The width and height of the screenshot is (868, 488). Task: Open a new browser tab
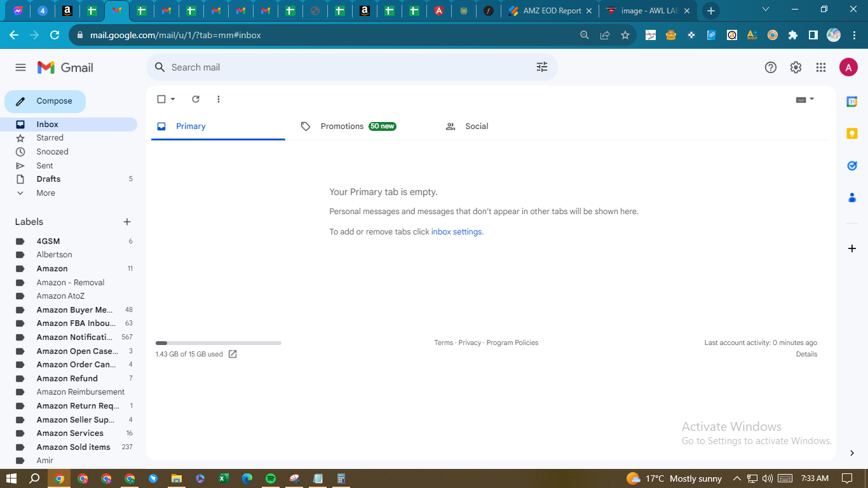710,11
